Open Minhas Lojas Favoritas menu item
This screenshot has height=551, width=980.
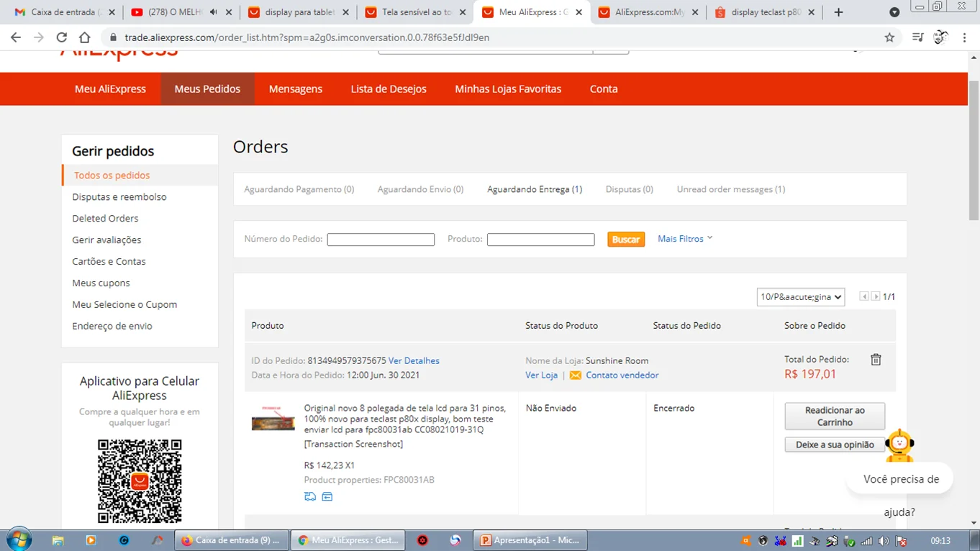pos(508,89)
